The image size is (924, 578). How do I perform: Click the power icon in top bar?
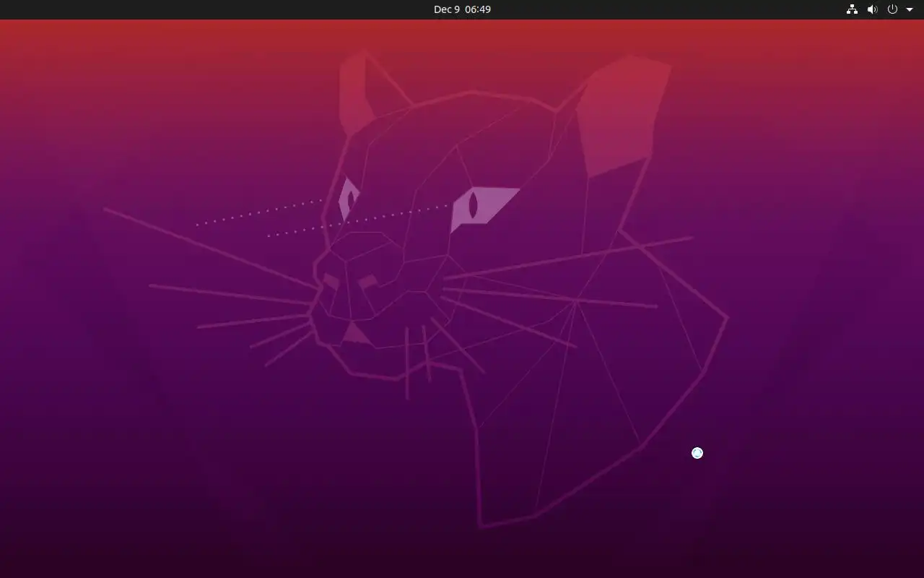(x=892, y=9)
